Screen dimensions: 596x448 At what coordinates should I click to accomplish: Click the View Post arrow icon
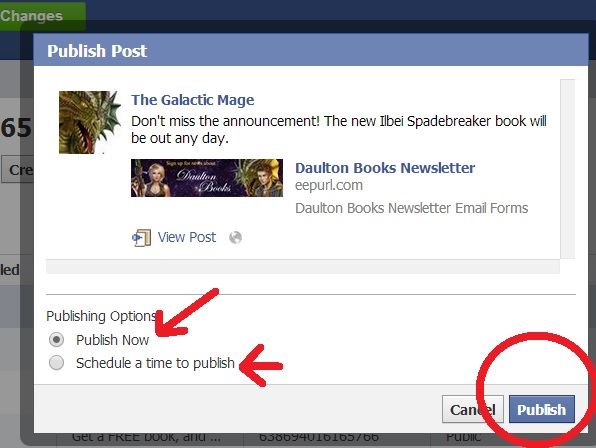[x=141, y=238]
